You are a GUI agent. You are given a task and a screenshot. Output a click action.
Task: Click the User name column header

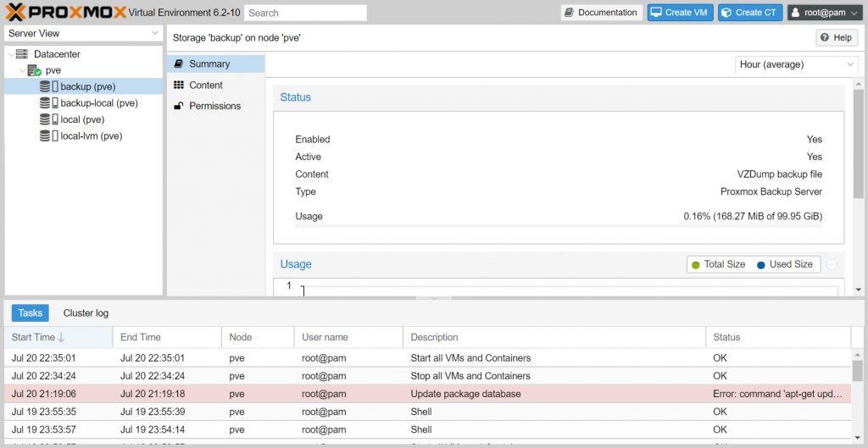(348, 337)
